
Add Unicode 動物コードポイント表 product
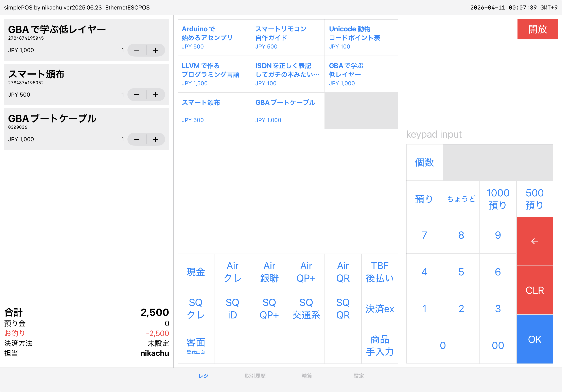(x=361, y=37)
